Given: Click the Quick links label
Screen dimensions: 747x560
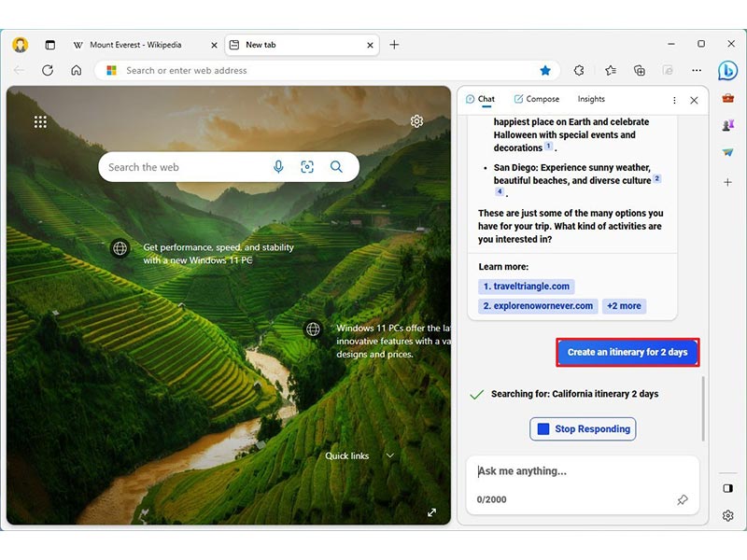Looking at the screenshot, I should pyautogui.click(x=346, y=455).
